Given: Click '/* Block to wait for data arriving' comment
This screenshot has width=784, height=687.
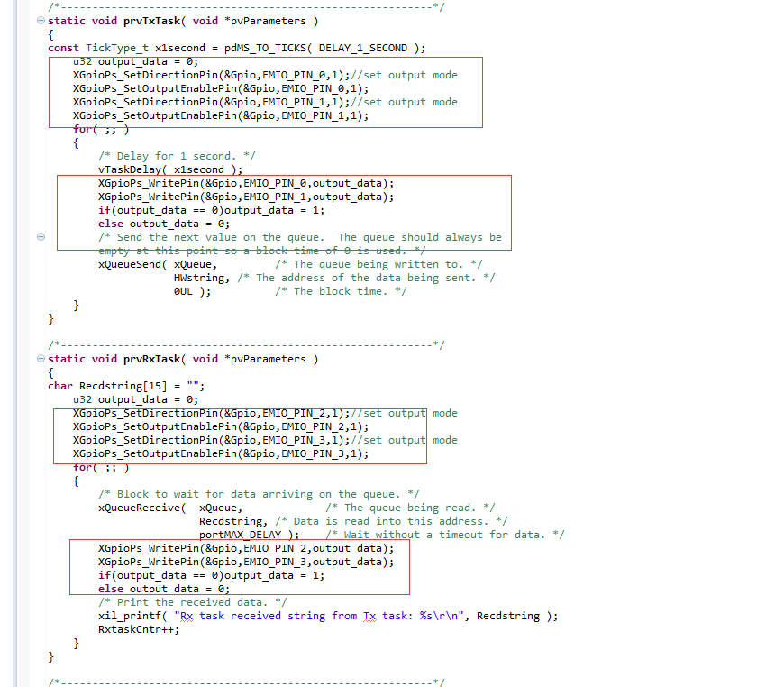Looking at the screenshot, I should (259, 494).
